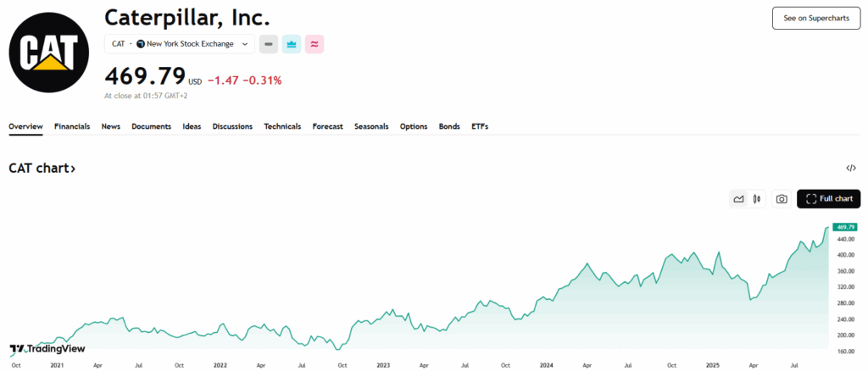Click the pink approximately-equal badge icon
This screenshot has height=371, width=868.
tap(314, 44)
